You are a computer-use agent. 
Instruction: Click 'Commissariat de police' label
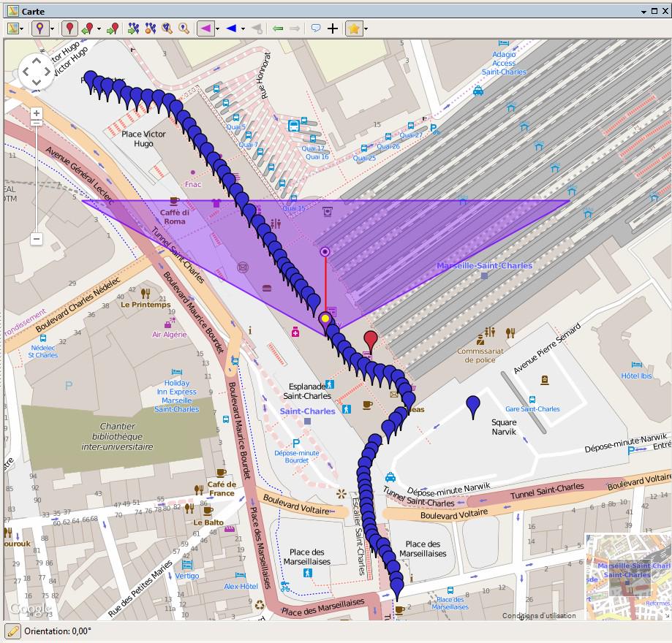480,356
